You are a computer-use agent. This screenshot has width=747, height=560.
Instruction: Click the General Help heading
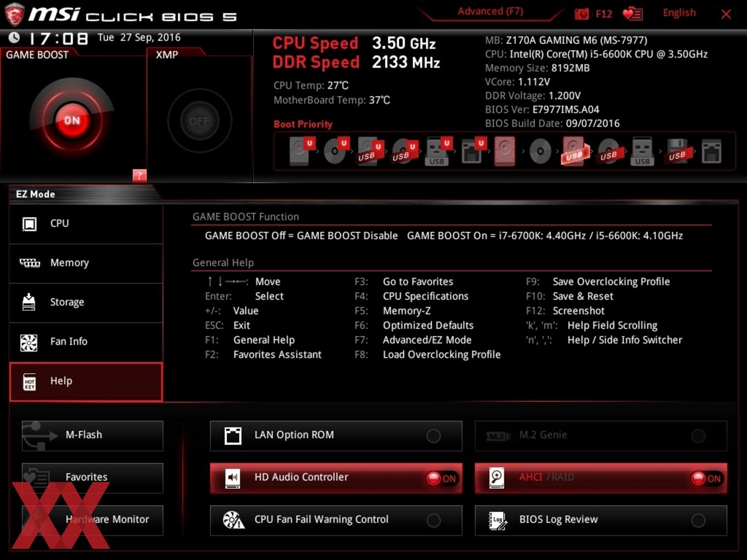pos(223,262)
